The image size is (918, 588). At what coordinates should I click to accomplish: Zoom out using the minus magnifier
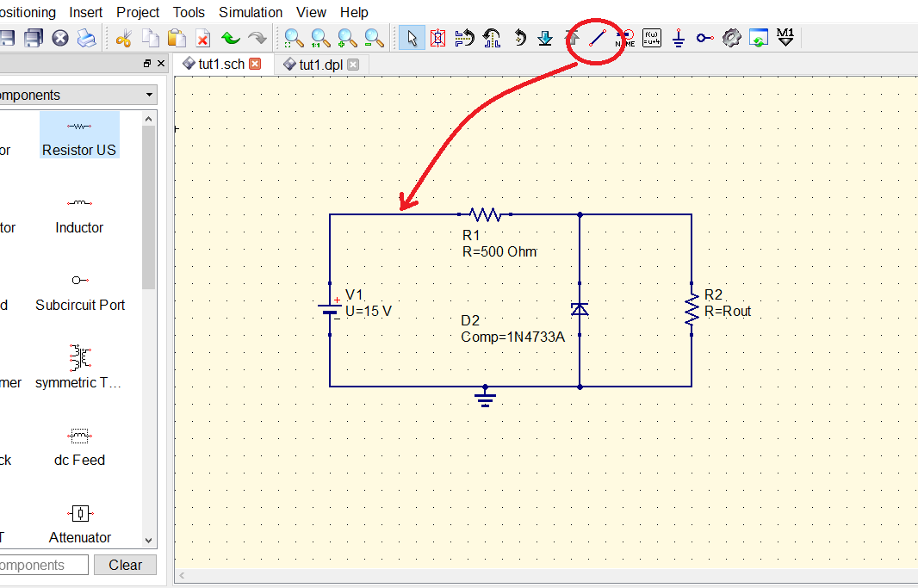tap(374, 39)
